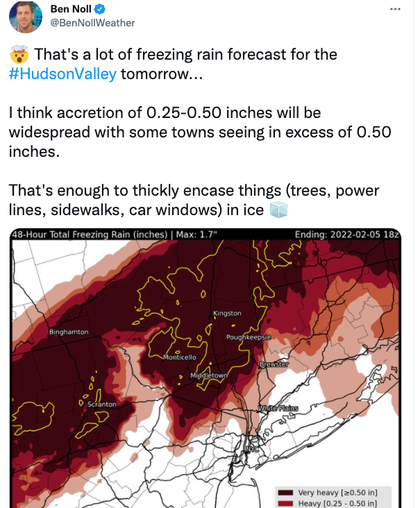
Task: Click the Scranton label on the map
Action: coord(102,403)
